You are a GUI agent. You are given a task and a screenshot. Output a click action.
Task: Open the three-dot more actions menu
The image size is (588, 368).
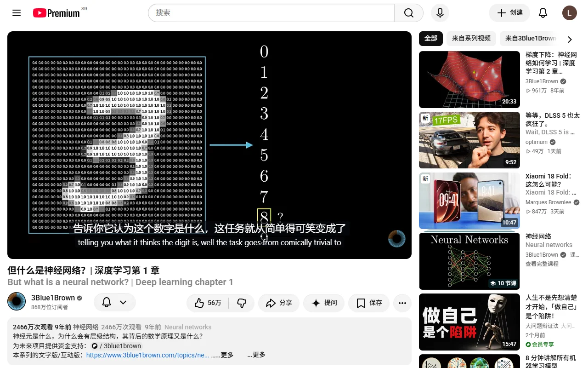(402, 303)
